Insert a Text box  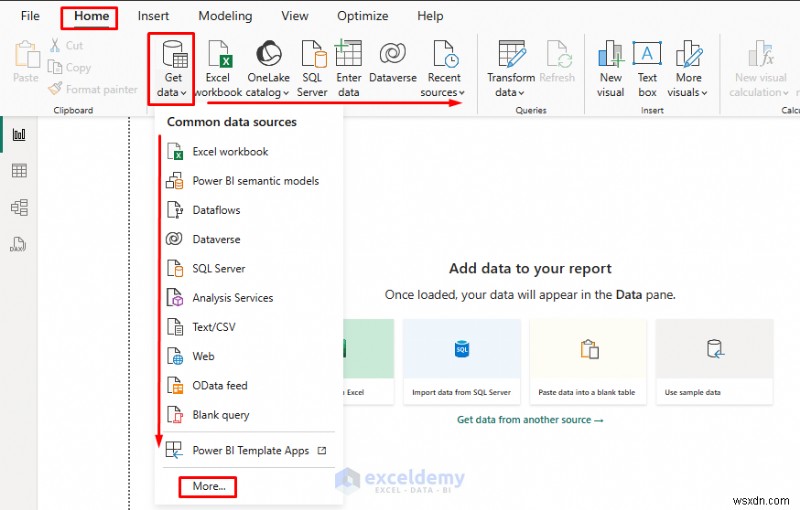click(647, 69)
